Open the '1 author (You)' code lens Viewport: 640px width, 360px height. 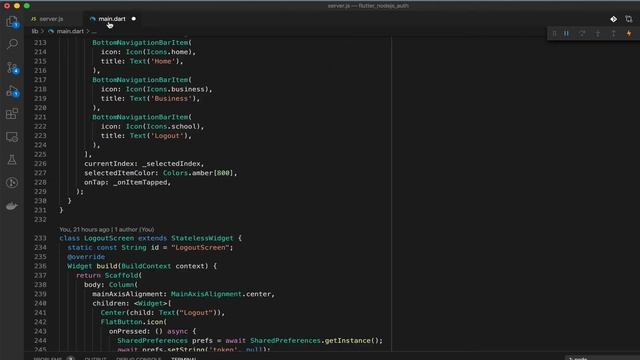coord(134,229)
